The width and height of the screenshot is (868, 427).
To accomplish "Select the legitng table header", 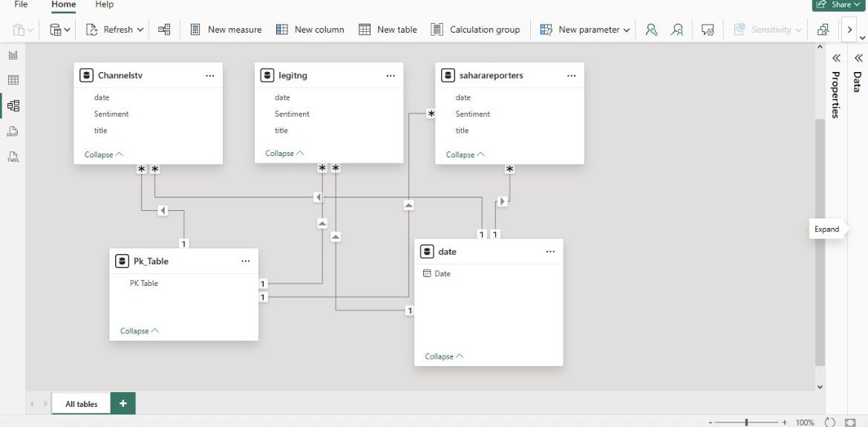I will pos(329,75).
